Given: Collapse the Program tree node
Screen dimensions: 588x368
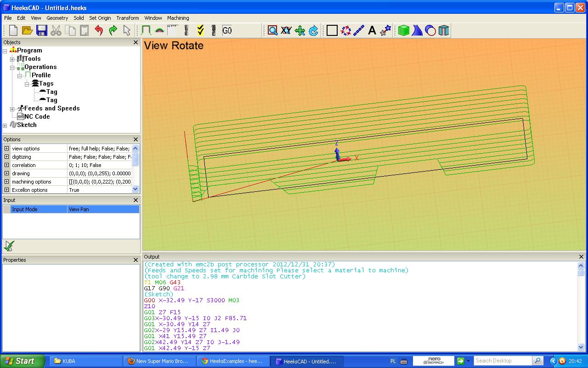Looking at the screenshot, I should click(x=5, y=51).
